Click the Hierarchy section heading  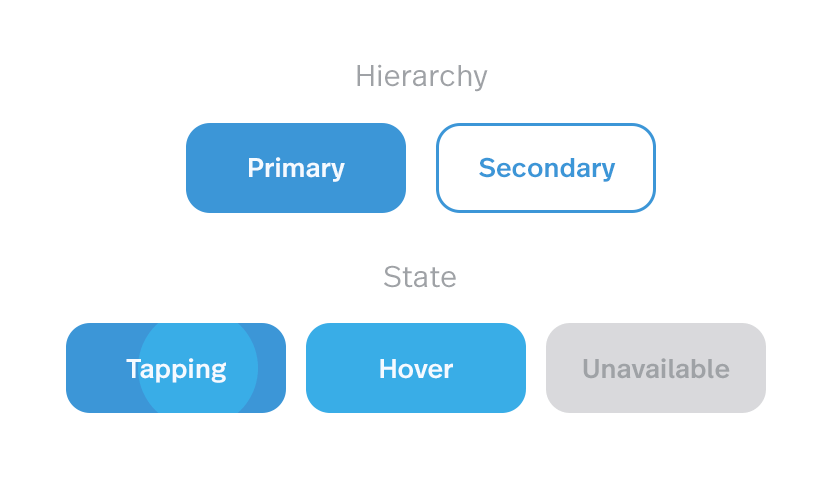click(422, 77)
